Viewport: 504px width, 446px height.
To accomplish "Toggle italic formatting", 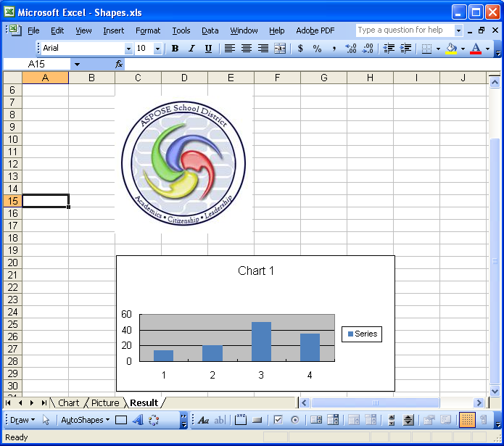I will 192,49.
